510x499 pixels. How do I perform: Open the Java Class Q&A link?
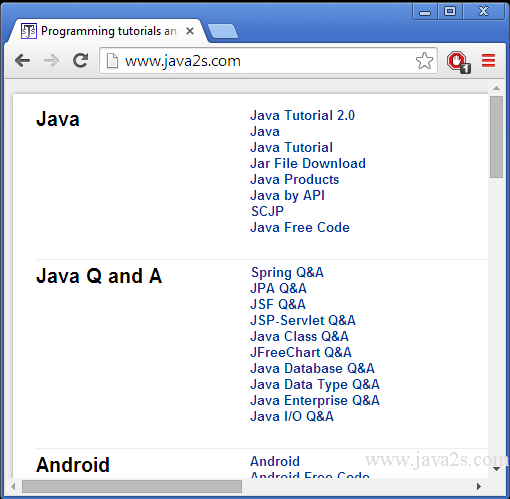click(x=299, y=336)
